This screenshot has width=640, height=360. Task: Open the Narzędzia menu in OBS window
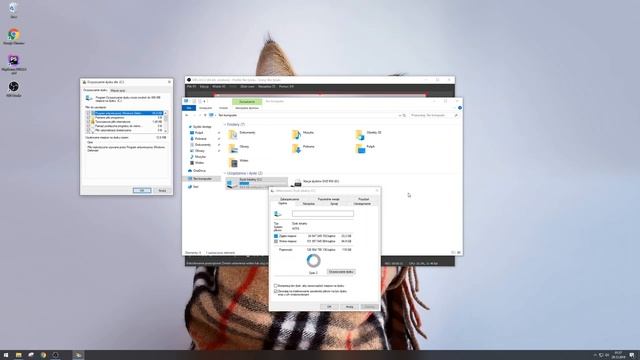pos(267,87)
